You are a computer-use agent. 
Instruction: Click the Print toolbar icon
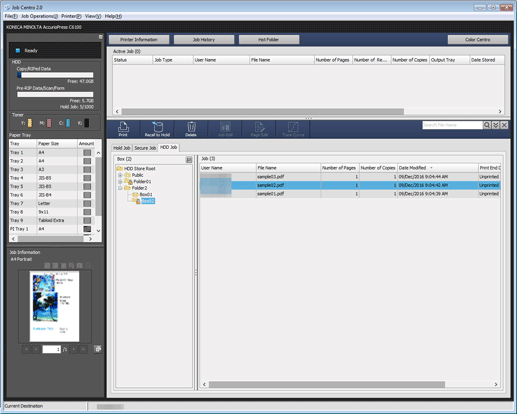(123, 129)
